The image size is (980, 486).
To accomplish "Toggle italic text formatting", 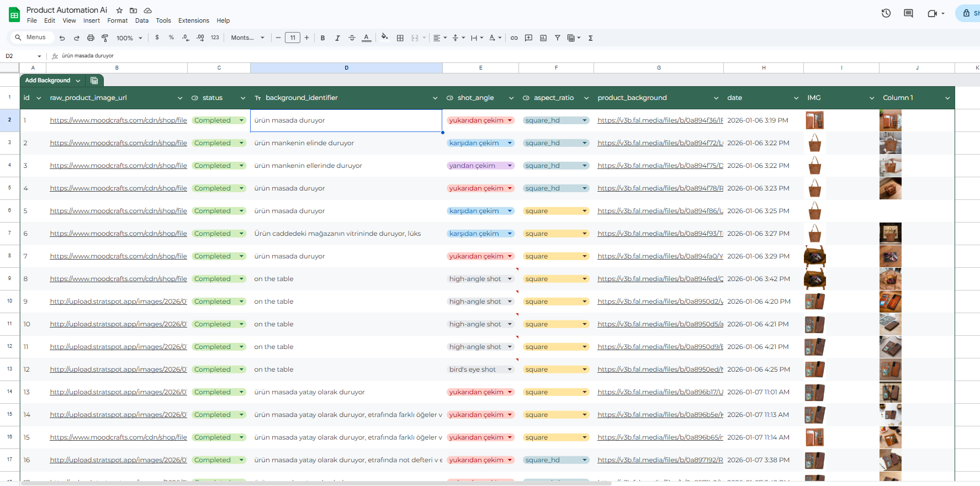I will point(337,38).
